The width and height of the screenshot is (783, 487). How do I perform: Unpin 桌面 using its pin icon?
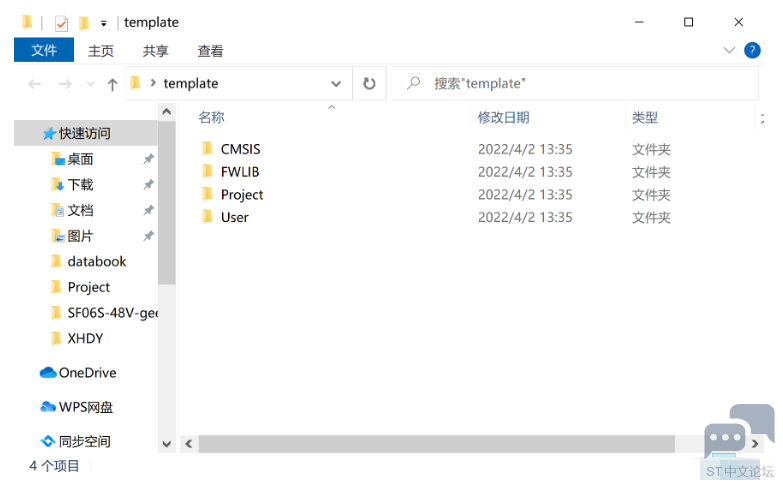pos(148,159)
